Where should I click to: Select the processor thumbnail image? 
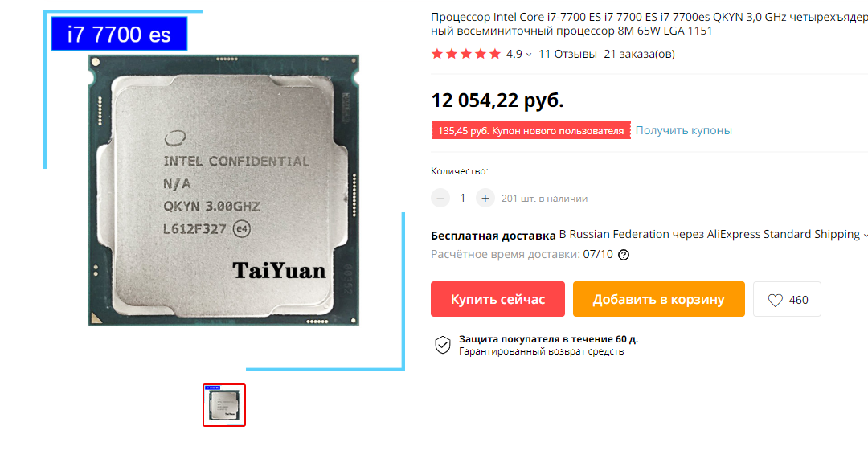[x=224, y=405]
